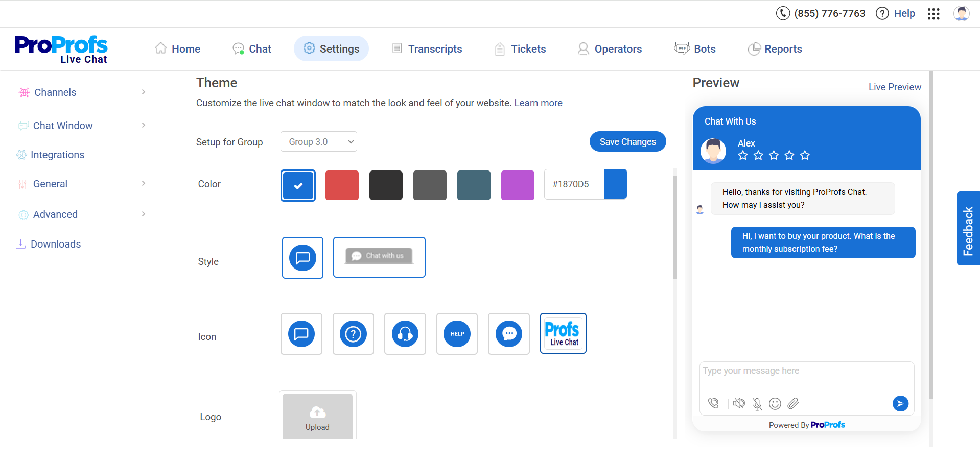This screenshot has width=980, height=463.
Task: Select the speech bubble chat icon option
Action: click(301, 334)
